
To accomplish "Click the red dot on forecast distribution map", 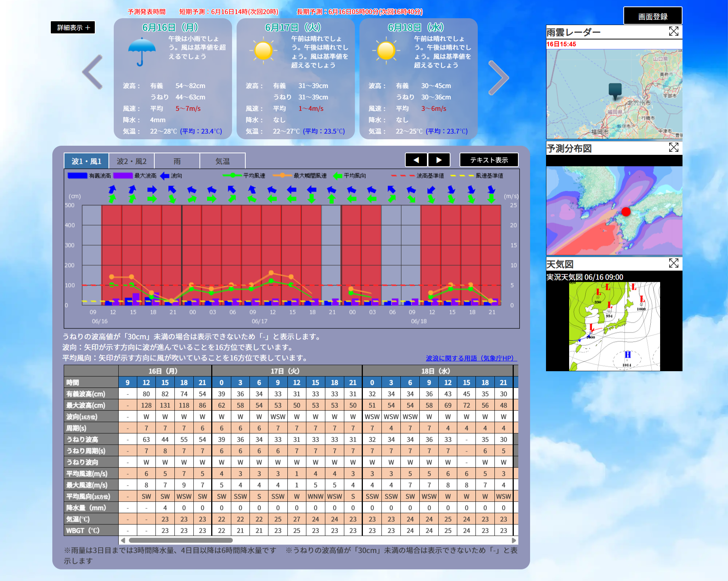I will coord(626,212).
